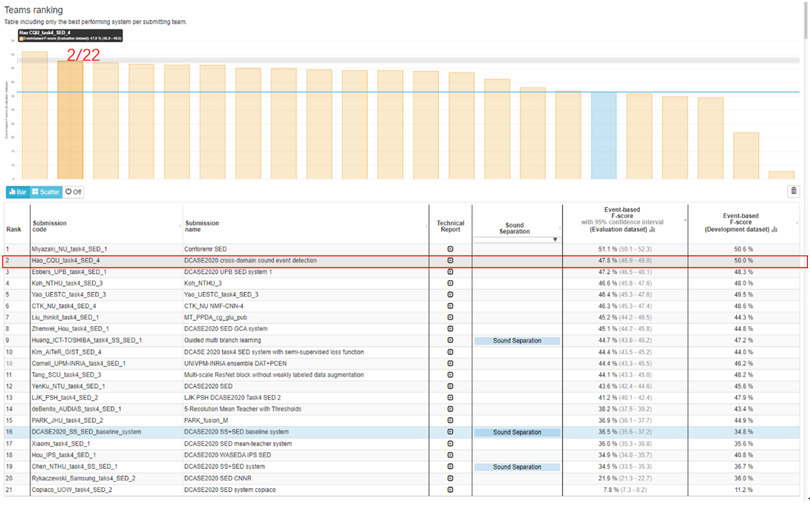This screenshot has width=810, height=505.
Task: Open technical report for Copiaco_UOW_task4_SED_2
Action: (x=450, y=490)
